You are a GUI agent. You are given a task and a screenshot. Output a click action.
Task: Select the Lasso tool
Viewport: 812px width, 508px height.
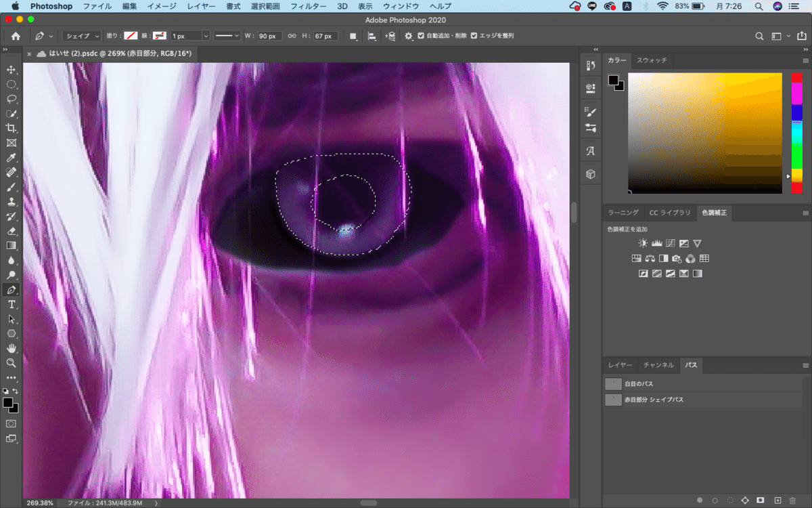12,99
